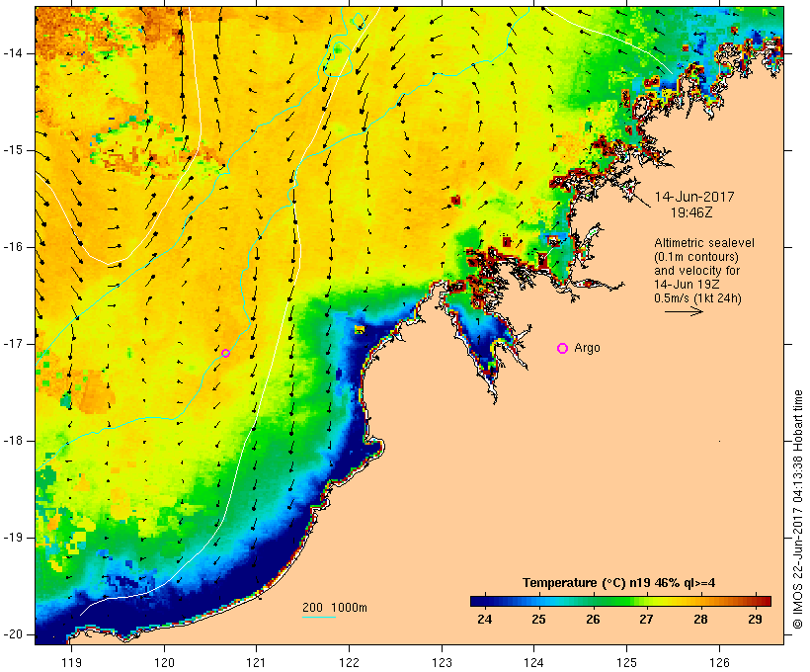Click the '(0.1m contours)' text
Image resolution: width=810 pixels, height=672 pixels.
(x=695, y=257)
